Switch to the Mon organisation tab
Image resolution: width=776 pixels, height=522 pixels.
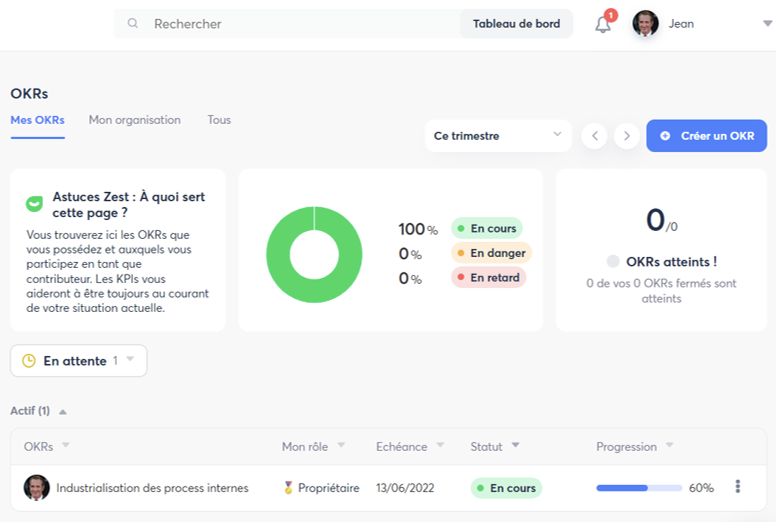(x=135, y=120)
